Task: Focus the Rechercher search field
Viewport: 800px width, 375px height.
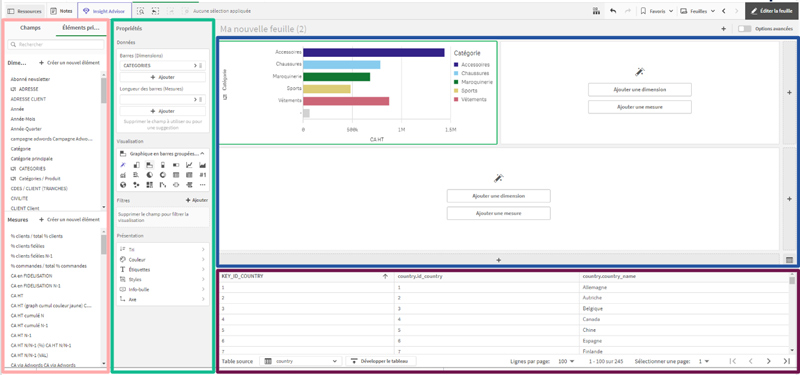Action: pos(56,44)
